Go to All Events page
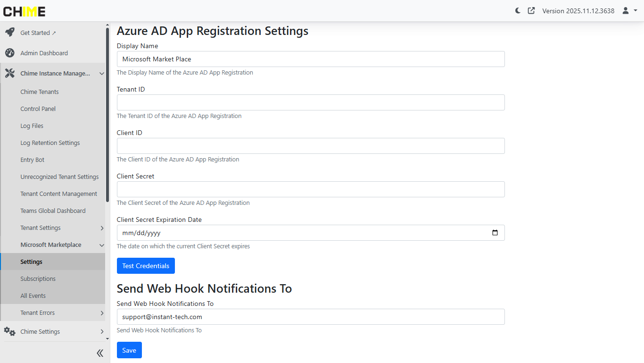The height and width of the screenshot is (363, 644). coord(33,296)
